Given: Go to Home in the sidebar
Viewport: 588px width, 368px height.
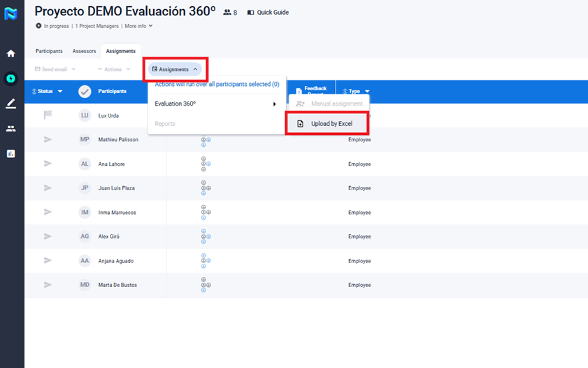Looking at the screenshot, I should pyautogui.click(x=10, y=53).
